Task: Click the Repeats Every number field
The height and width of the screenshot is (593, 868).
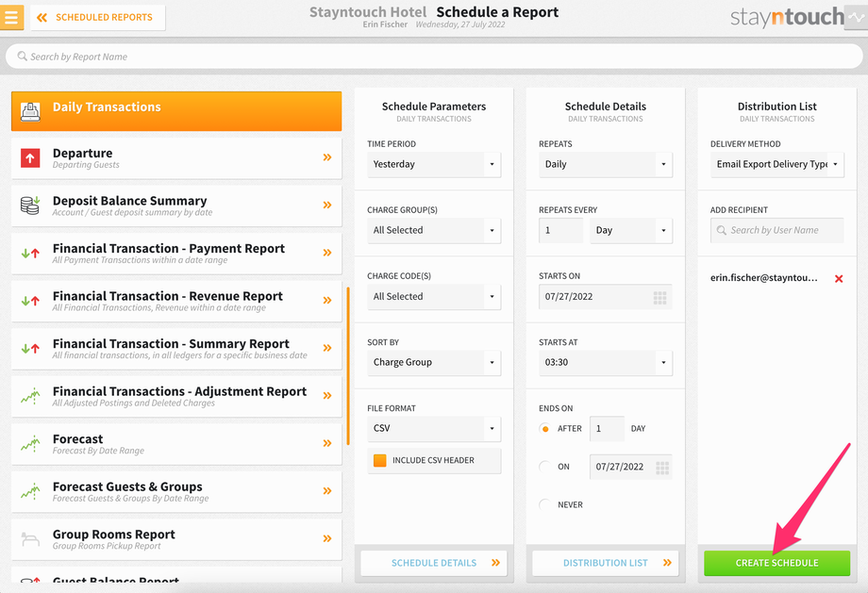Action: (x=561, y=230)
